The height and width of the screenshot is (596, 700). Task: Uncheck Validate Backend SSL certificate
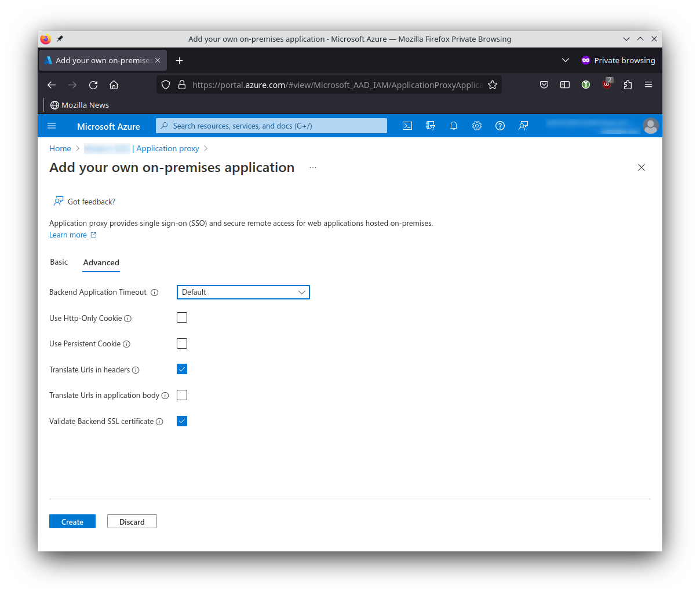pos(181,421)
